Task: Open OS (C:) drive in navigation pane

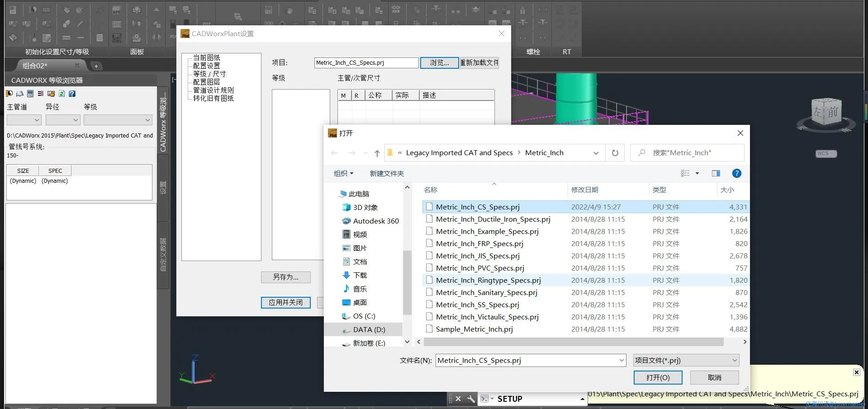Action: 359,316
